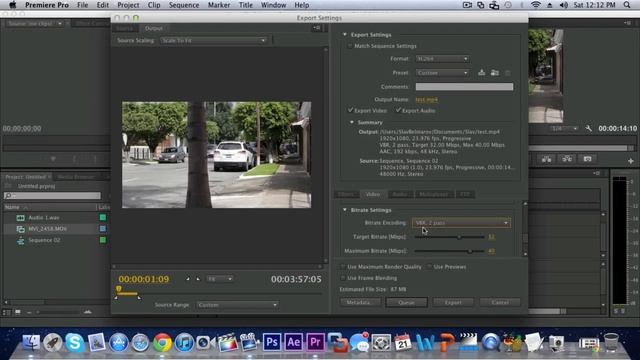Image resolution: width=640 pixels, height=360 pixels.
Task: Switch to the Output tab
Action: tap(153, 28)
